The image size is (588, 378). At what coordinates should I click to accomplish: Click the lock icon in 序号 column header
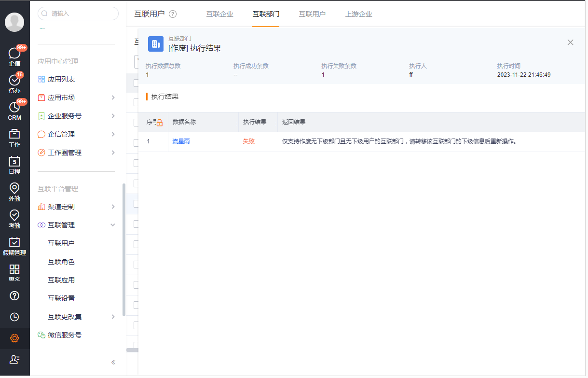click(x=160, y=123)
